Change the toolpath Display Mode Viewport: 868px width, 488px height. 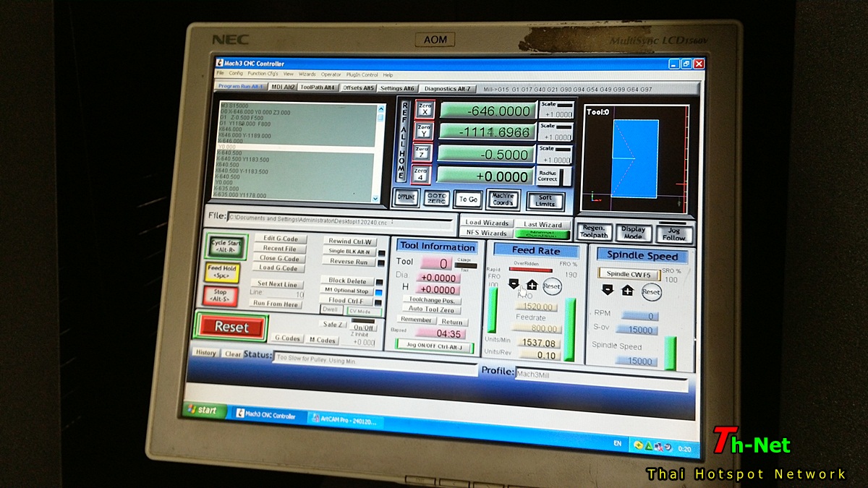(633, 234)
